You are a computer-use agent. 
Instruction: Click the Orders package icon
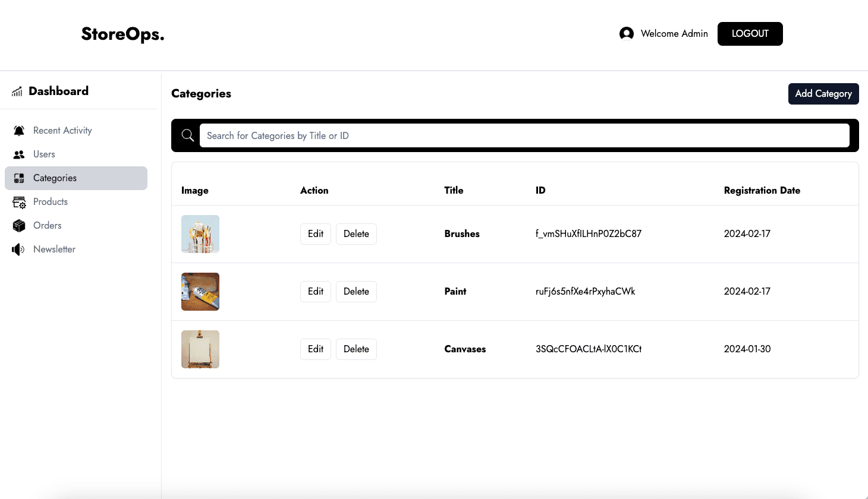(19, 226)
